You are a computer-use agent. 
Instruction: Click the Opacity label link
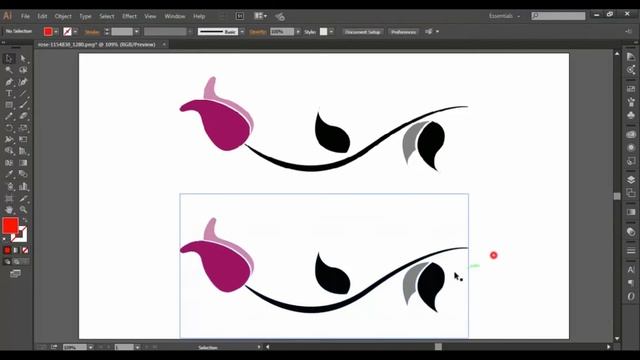258,32
